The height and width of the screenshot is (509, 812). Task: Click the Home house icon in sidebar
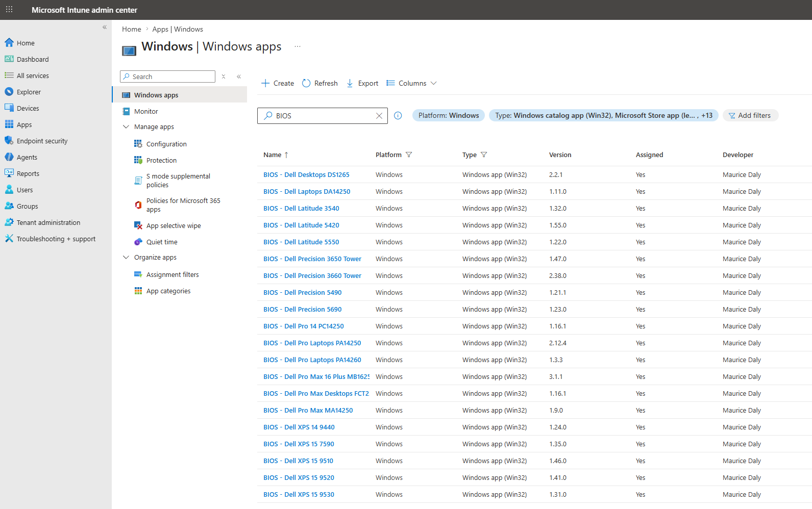(9, 43)
